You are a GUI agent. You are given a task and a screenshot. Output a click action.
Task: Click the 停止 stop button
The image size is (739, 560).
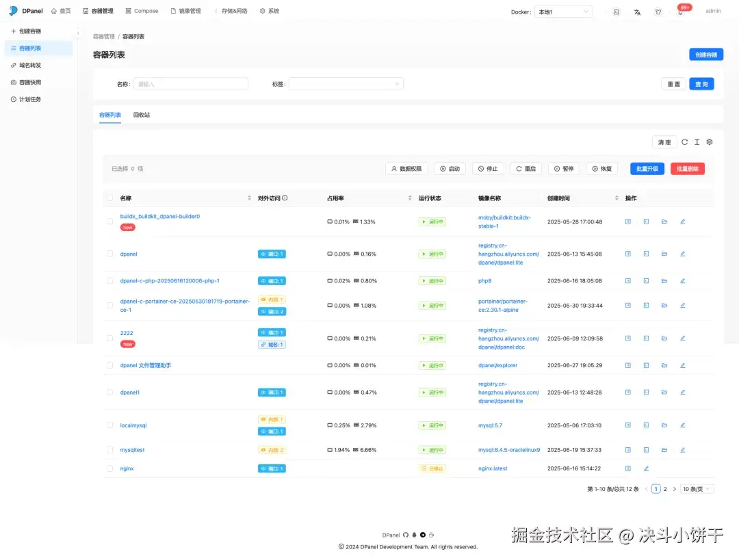point(488,169)
